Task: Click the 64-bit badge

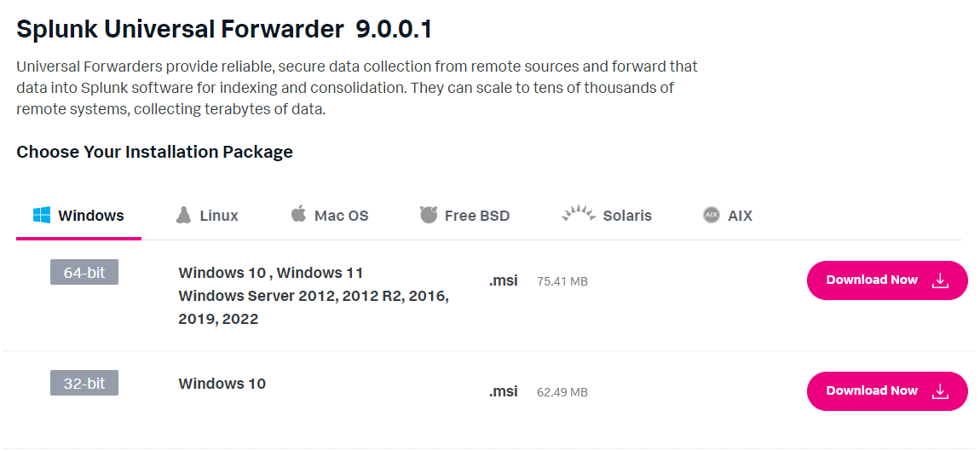Action: (84, 273)
